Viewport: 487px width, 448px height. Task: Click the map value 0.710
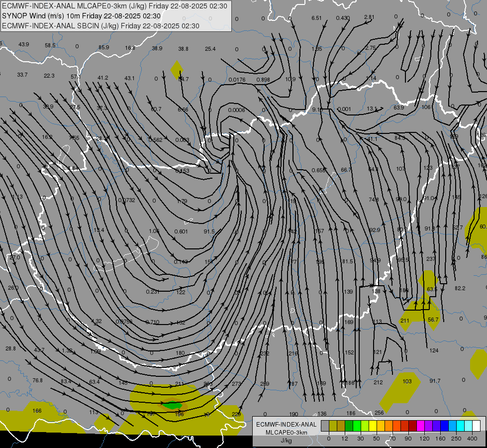coord(153,322)
